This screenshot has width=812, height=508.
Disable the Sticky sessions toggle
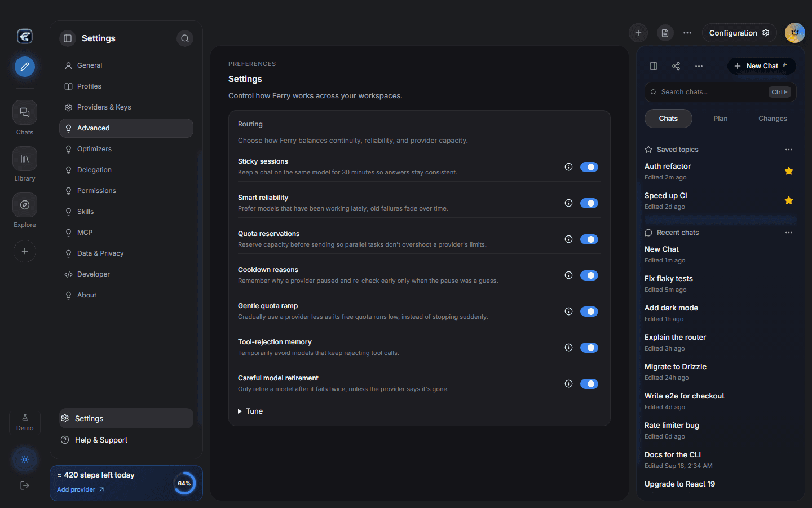coord(589,167)
